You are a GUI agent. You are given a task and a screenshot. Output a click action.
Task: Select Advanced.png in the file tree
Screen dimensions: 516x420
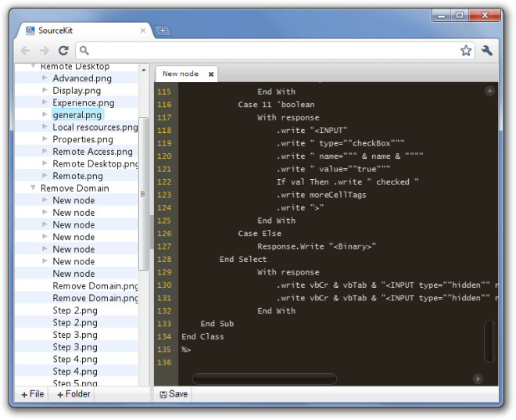(x=82, y=78)
